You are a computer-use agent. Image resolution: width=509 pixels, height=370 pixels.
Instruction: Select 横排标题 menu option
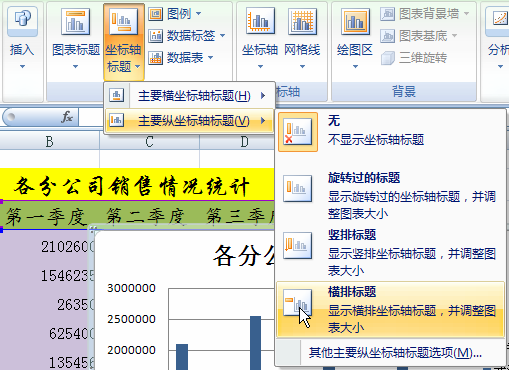390,309
